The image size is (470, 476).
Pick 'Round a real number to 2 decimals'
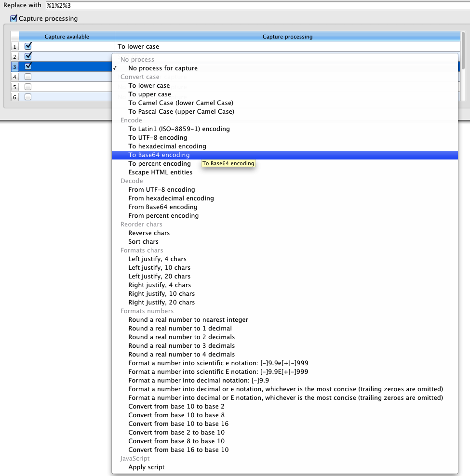[181, 337]
